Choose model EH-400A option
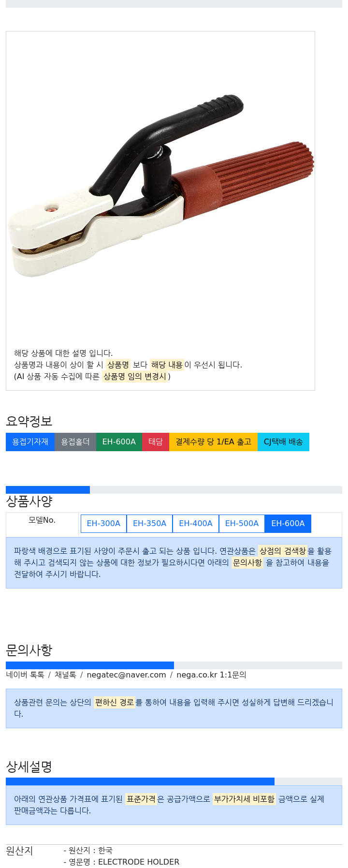Viewport: 348px width, 868px height. click(x=196, y=524)
